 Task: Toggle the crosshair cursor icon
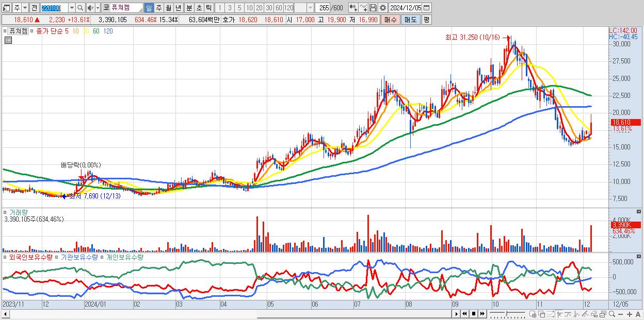559,314
